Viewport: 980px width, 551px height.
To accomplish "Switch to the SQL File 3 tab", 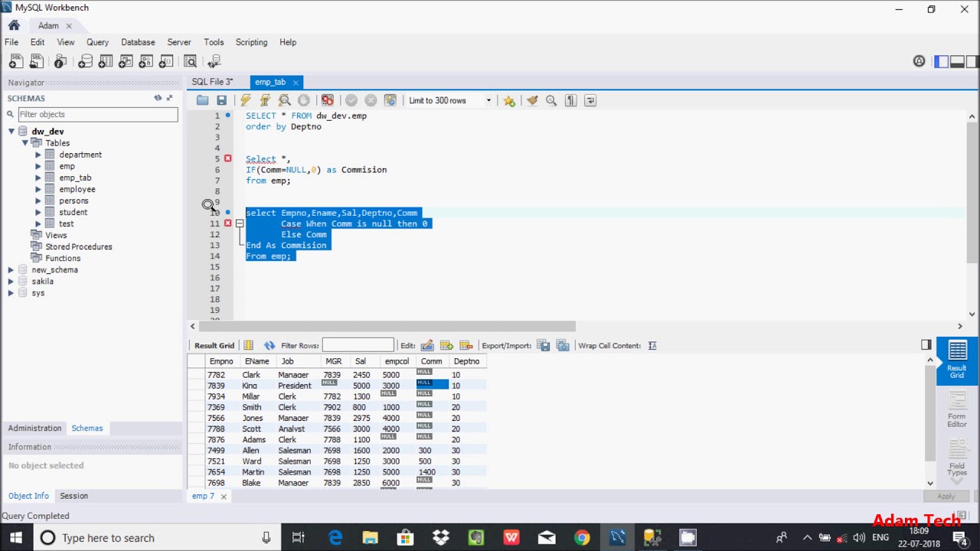I will [212, 82].
